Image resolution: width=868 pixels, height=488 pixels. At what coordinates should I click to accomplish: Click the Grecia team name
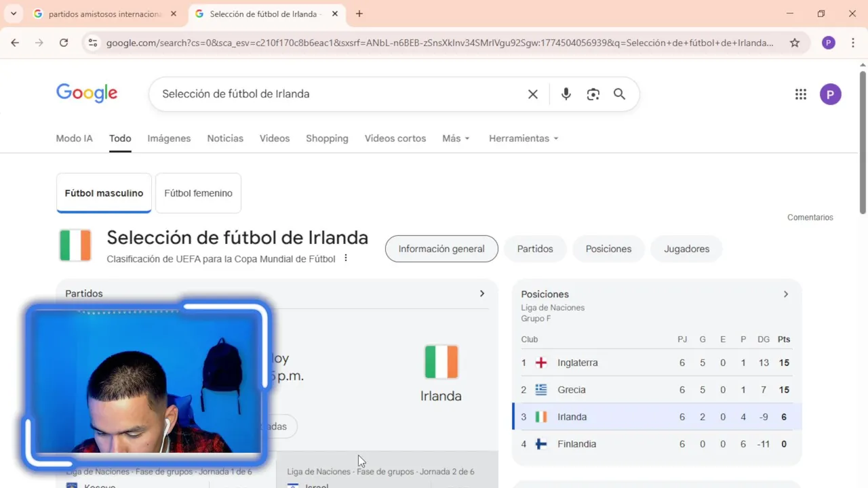tap(572, 390)
